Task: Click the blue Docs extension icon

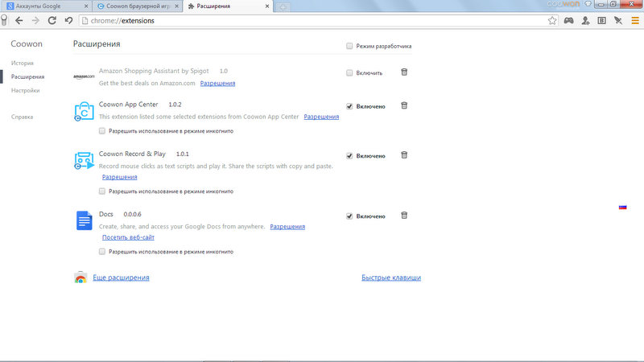Action: (84, 220)
